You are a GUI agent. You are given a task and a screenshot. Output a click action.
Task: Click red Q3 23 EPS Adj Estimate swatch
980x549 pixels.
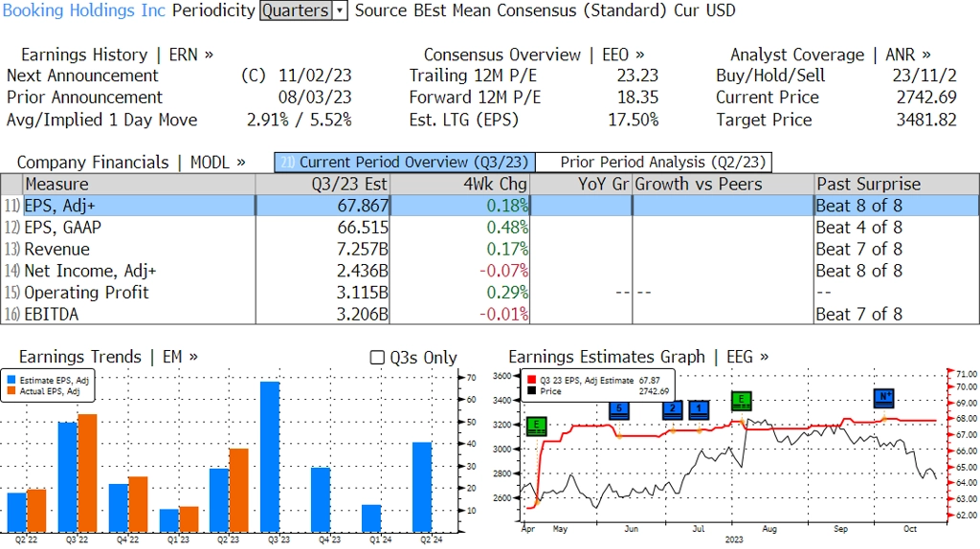[532, 380]
